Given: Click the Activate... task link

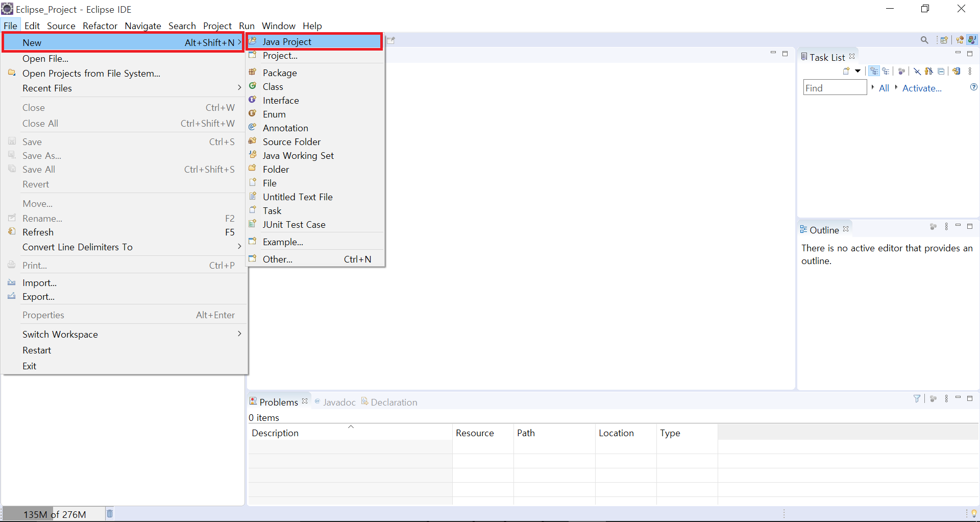Looking at the screenshot, I should point(922,88).
